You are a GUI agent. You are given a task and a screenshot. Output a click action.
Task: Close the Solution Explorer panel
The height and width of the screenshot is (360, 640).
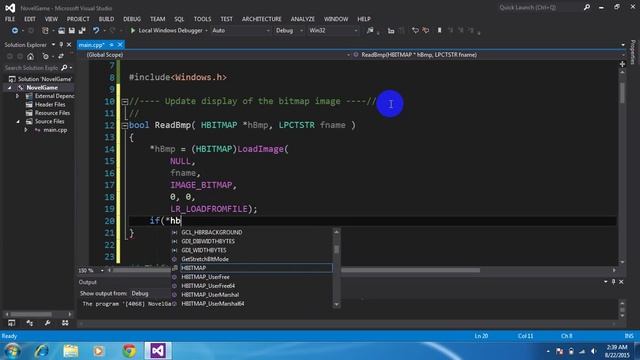click(x=69, y=44)
